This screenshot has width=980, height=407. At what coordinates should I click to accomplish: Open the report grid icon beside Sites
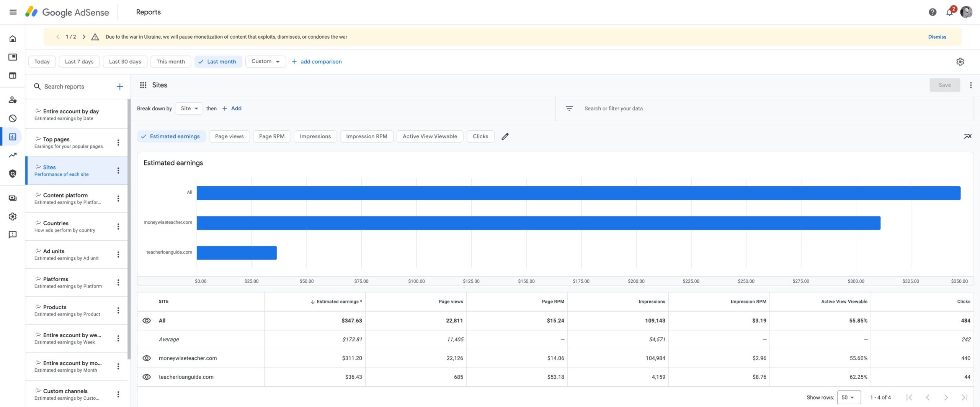coord(143,85)
